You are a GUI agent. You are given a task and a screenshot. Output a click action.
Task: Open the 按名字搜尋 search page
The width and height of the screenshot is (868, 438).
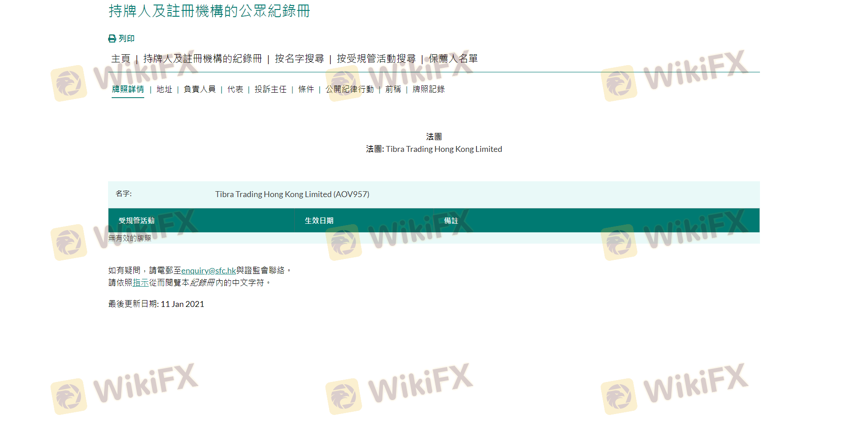299,59
